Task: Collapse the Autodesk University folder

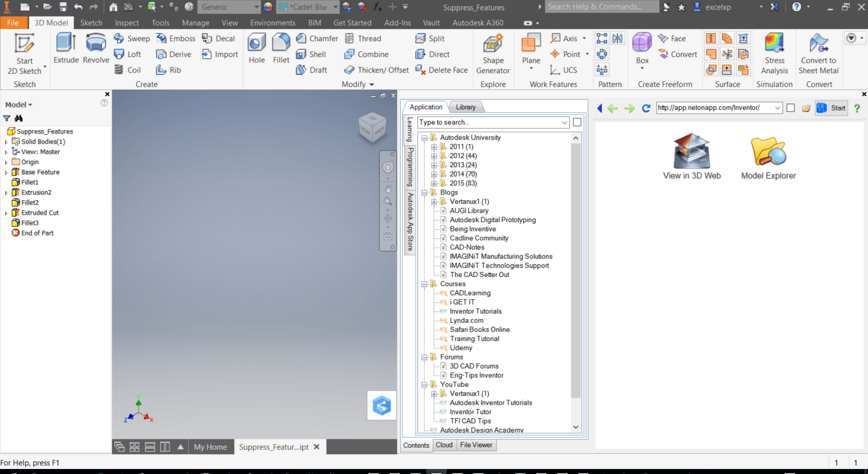Action: pos(424,137)
